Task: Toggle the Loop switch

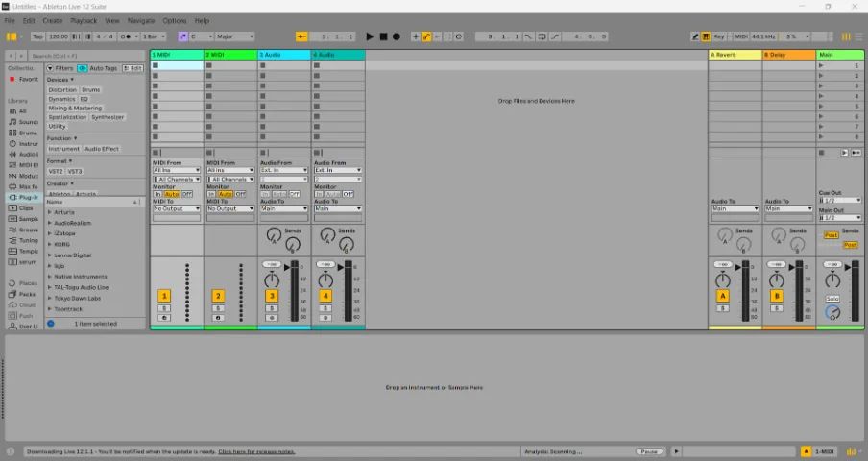Action: pyautogui.click(x=542, y=36)
